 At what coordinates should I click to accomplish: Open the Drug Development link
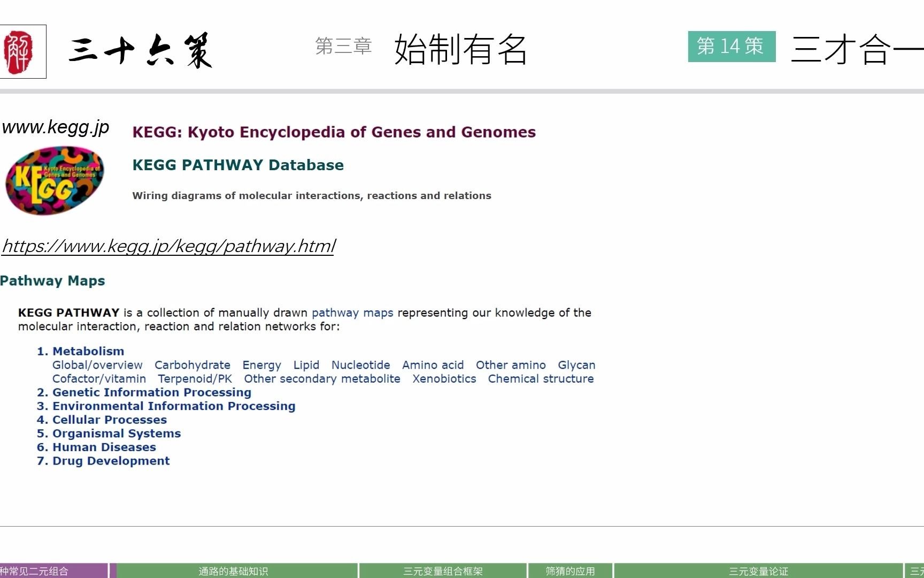point(111,461)
